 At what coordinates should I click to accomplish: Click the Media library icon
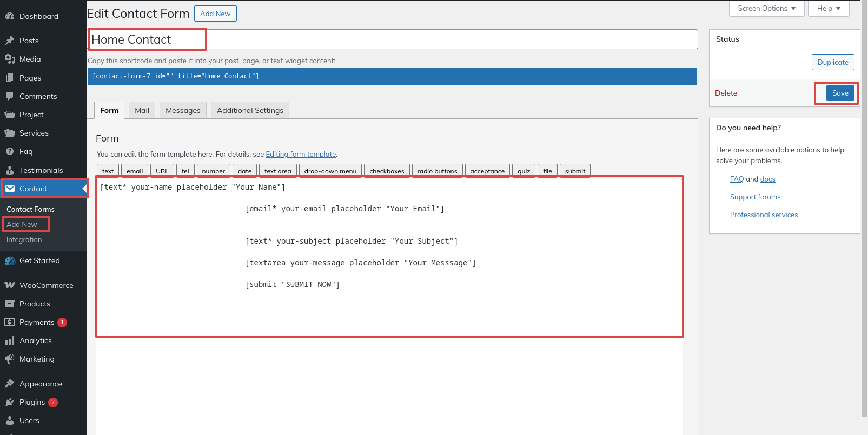coord(10,59)
